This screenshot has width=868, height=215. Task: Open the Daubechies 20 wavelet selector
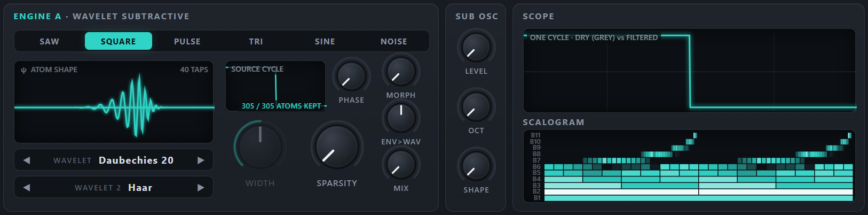114,160
